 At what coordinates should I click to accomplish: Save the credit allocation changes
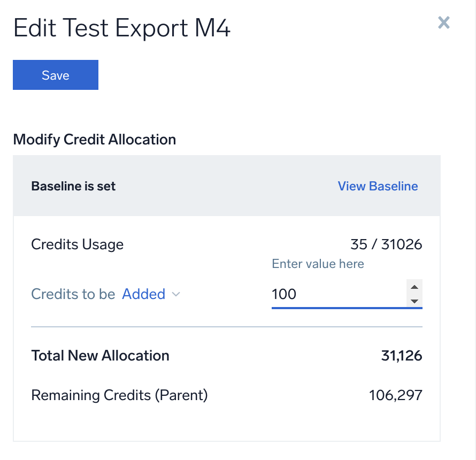point(55,75)
